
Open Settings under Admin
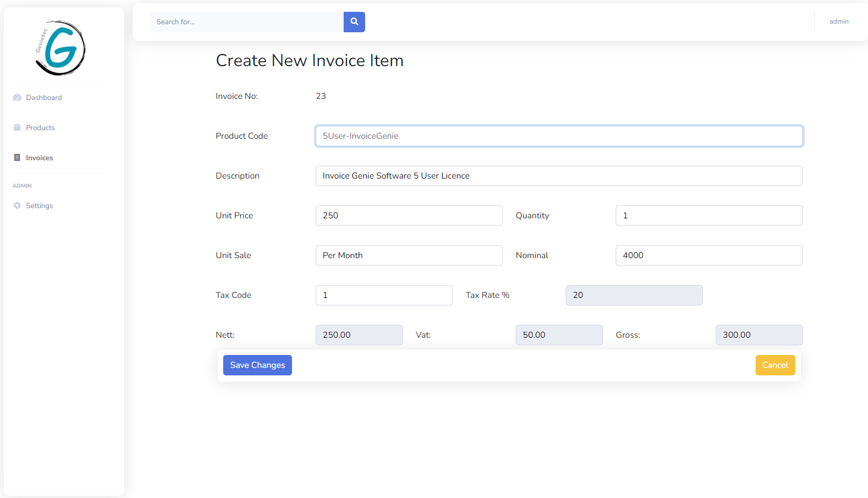[x=39, y=205]
